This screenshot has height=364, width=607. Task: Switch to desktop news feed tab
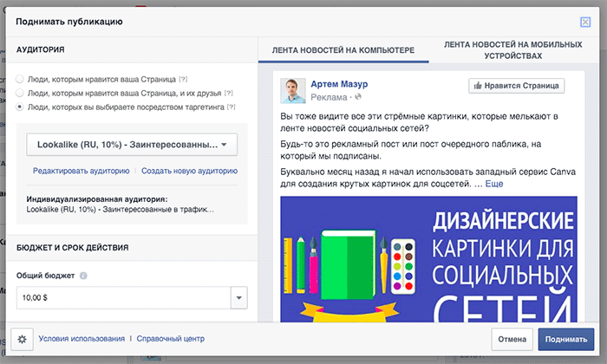coord(343,50)
